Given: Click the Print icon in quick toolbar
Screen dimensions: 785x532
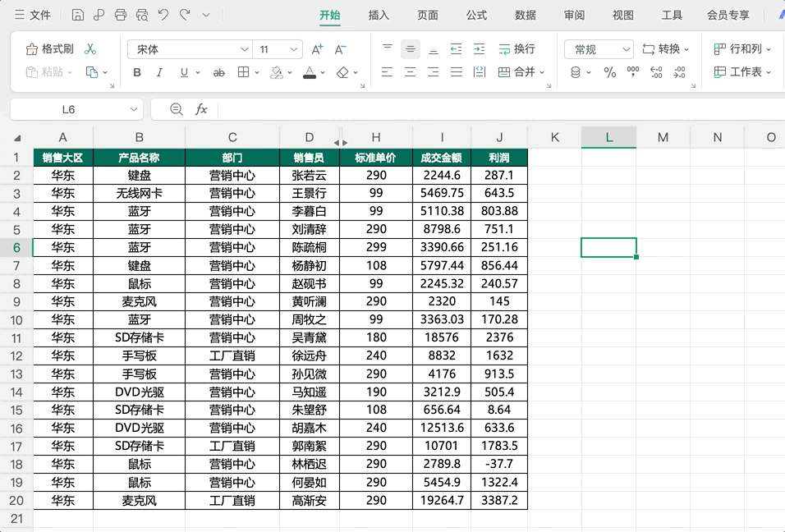Looking at the screenshot, I should pyautogui.click(x=121, y=15).
